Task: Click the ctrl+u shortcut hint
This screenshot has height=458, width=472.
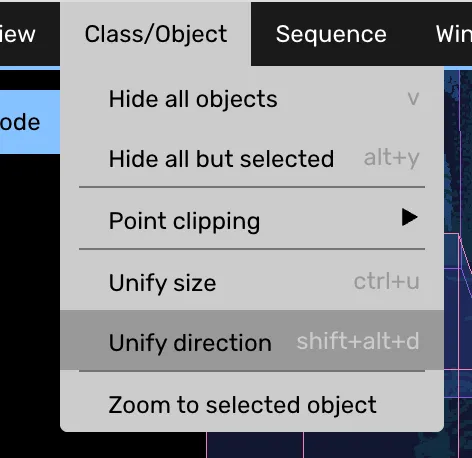Action: (387, 282)
